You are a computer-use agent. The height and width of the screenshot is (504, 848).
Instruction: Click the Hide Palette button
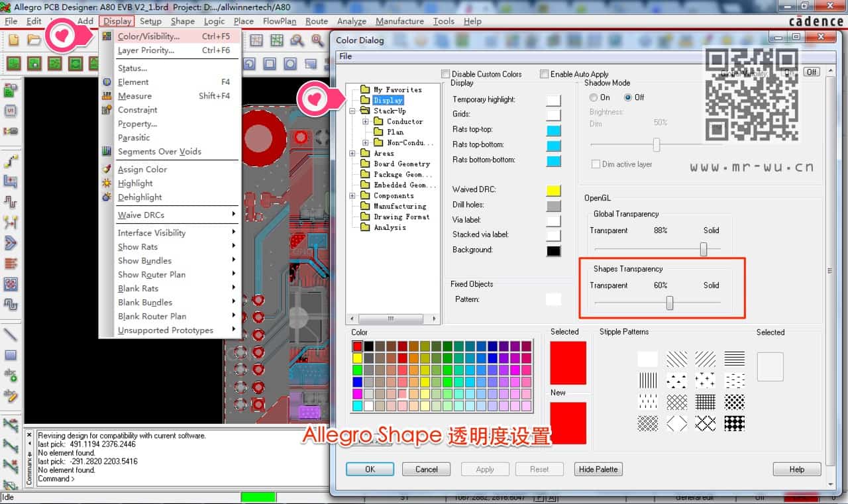(x=598, y=469)
